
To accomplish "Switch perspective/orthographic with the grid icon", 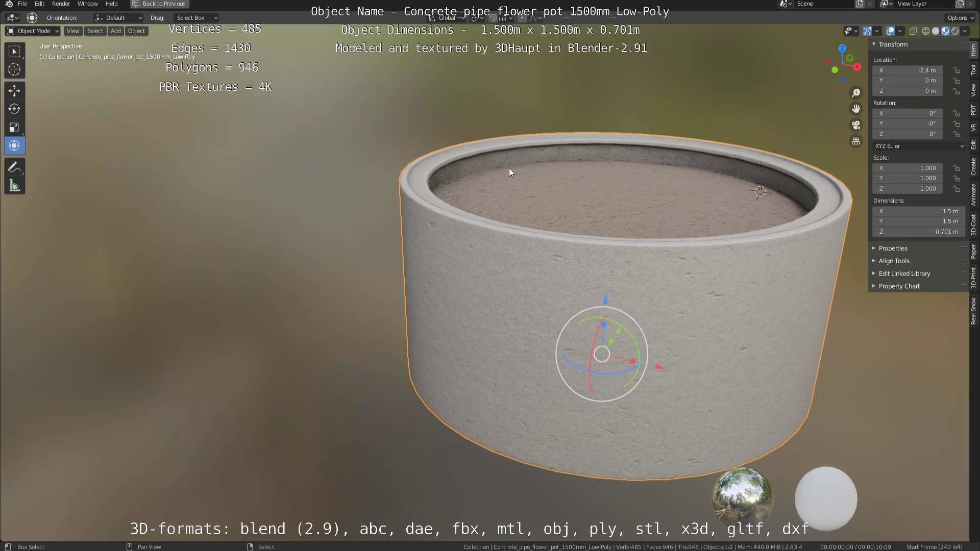I will click(x=856, y=141).
